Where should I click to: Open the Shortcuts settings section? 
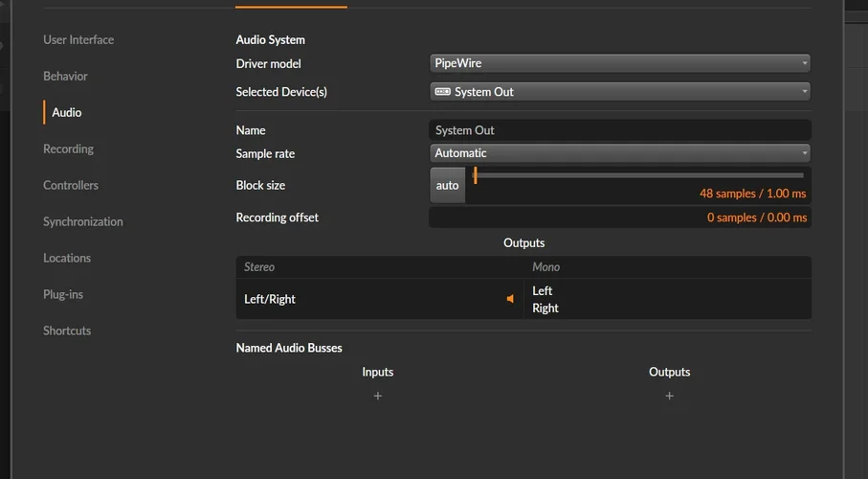[x=67, y=331]
